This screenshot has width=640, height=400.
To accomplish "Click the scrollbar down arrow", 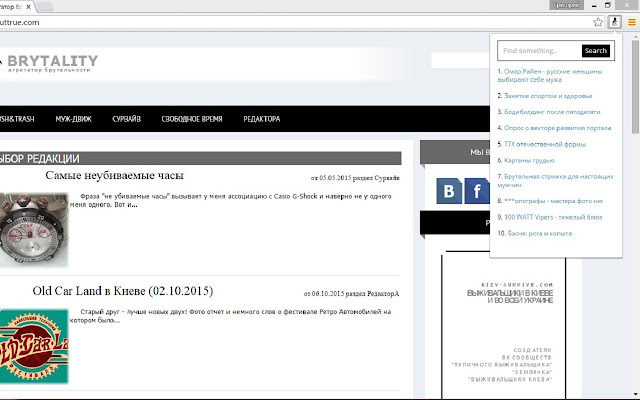I will [x=635, y=394].
